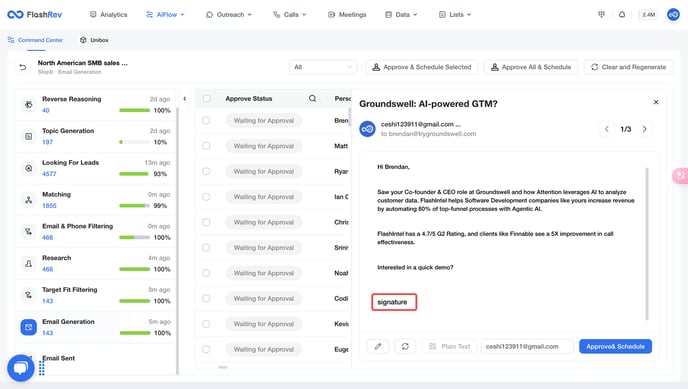Screen dimensions: 688x389
Task: Open the Data dropdown menu
Action: pyautogui.click(x=401, y=14)
